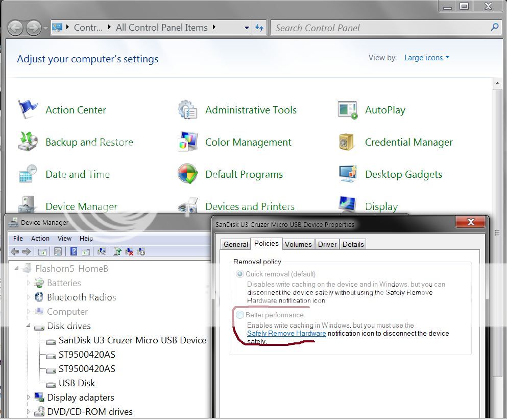Click Forward arrow in Device Manager toolbar
This screenshot has height=420, width=507.
[27, 251]
